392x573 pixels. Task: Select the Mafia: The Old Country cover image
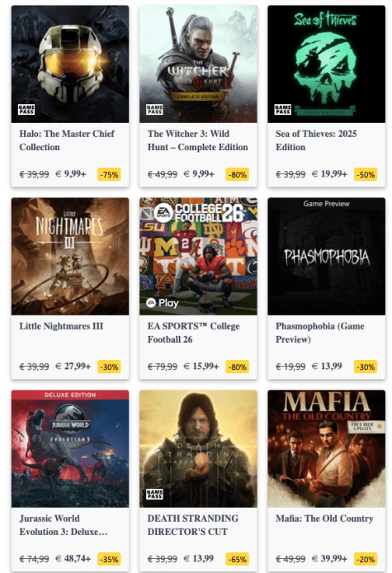(326, 449)
